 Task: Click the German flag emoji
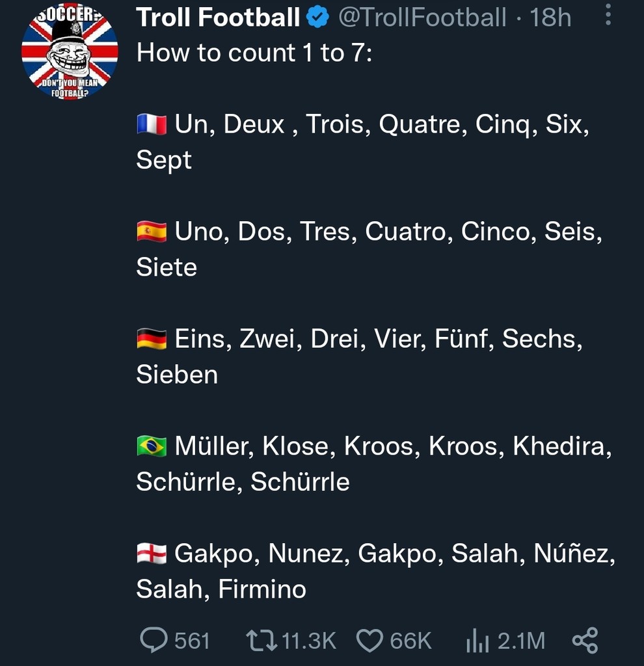[x=152, y=338]
